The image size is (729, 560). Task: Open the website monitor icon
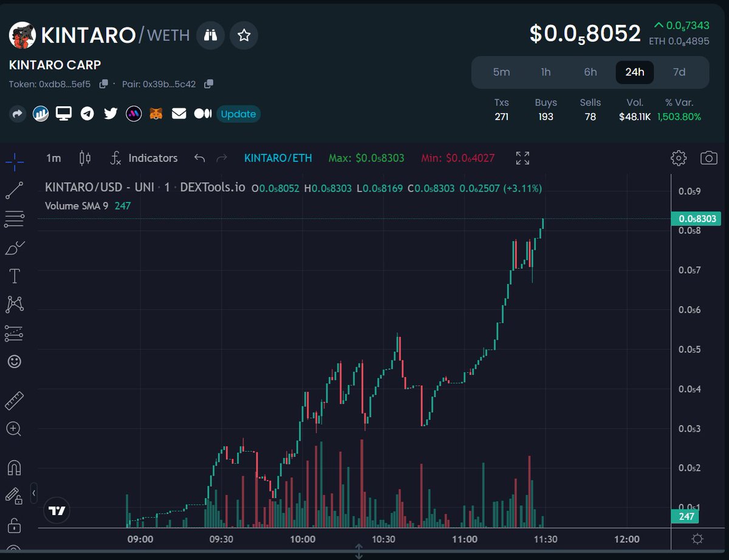[64, 114]
